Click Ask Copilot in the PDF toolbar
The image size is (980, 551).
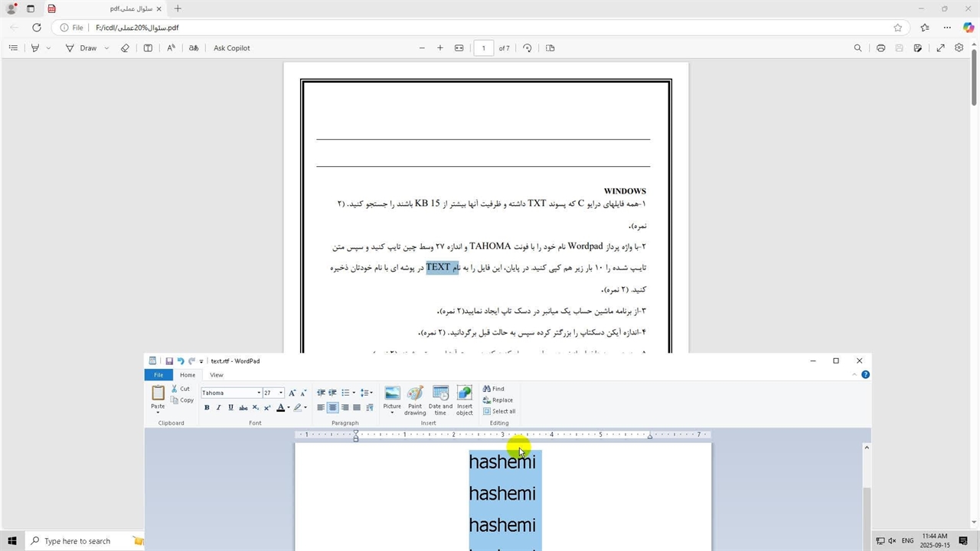click(x=231, y=48)
